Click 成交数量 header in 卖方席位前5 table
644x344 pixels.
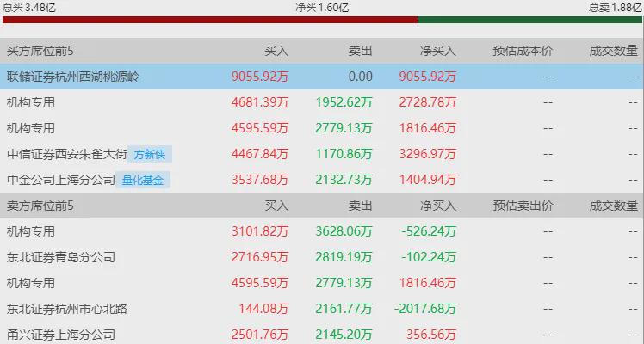coord(614,206)
